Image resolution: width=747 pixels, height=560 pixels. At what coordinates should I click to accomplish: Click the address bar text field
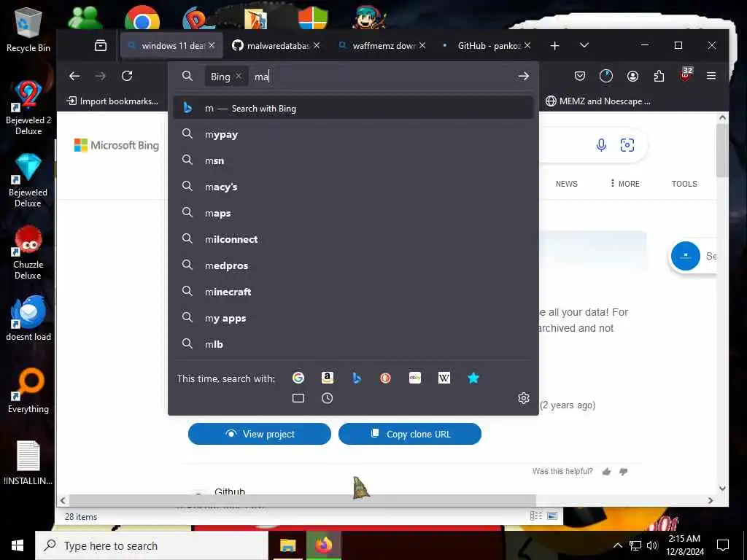384,76
